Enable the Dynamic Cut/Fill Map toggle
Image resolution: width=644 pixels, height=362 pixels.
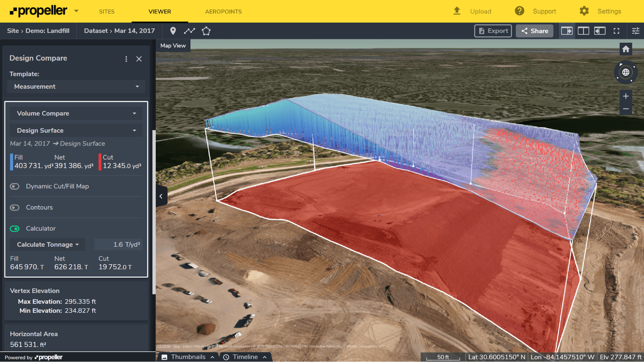[14, 186]
